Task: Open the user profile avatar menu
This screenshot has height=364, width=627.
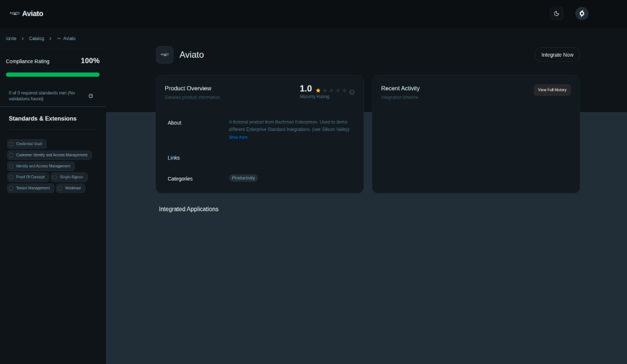Action: (582, 14)
